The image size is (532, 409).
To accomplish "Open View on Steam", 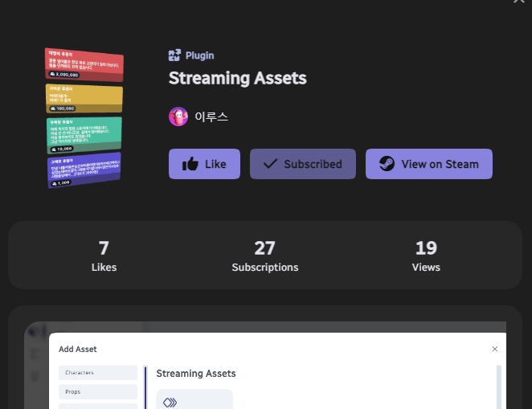I will (429, 164).
